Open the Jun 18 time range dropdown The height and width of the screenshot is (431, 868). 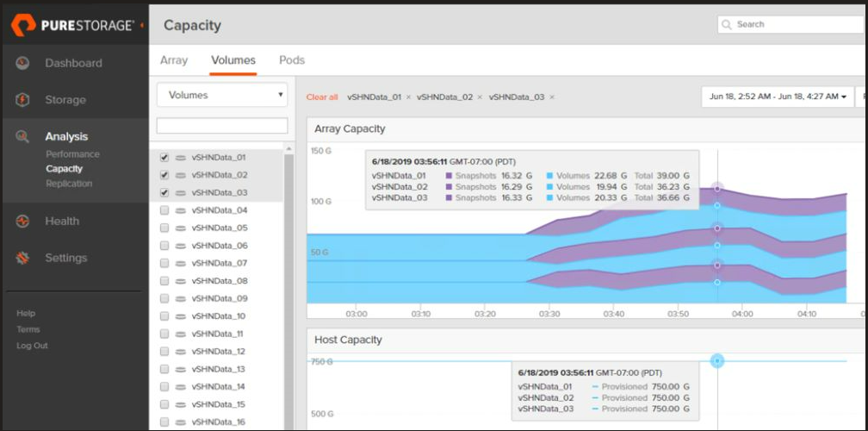coord(778,97)
